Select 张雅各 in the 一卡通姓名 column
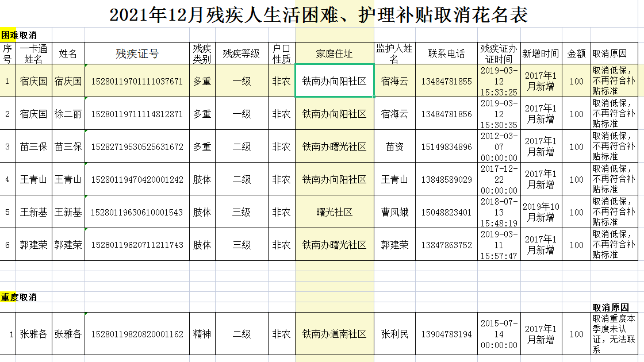 click(x=34, y=334)
